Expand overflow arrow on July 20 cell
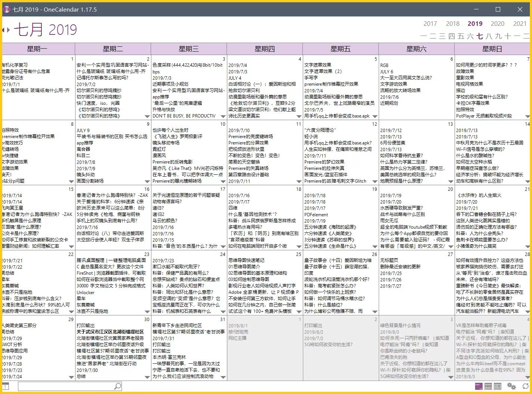This screenshot has width=532, height=394. (451, 247)
